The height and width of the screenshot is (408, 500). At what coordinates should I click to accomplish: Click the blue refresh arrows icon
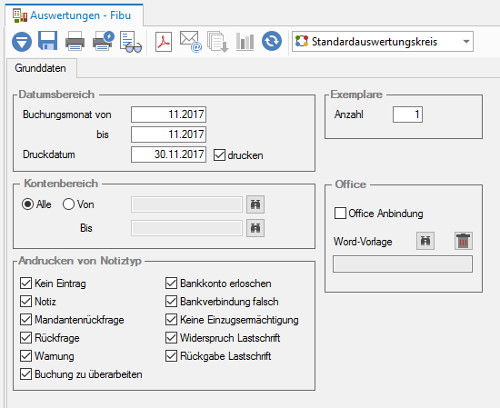click(x=272, y=41)
